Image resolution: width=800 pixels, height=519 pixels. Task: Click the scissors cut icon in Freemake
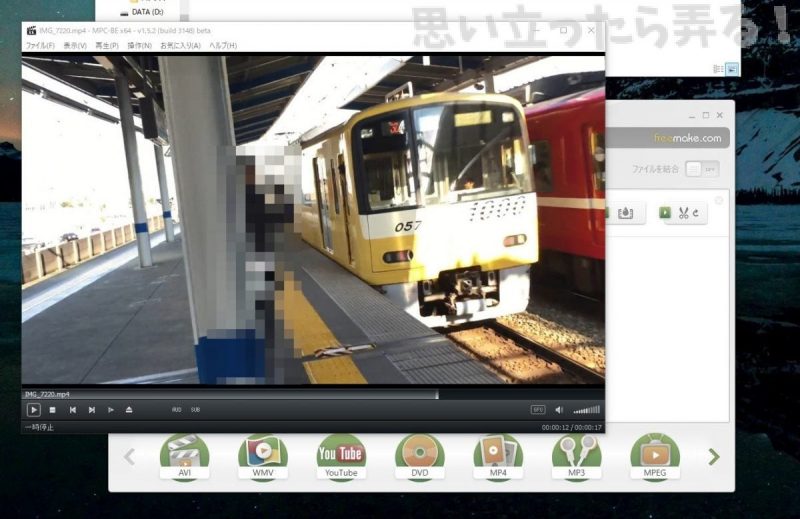[684, 213]
